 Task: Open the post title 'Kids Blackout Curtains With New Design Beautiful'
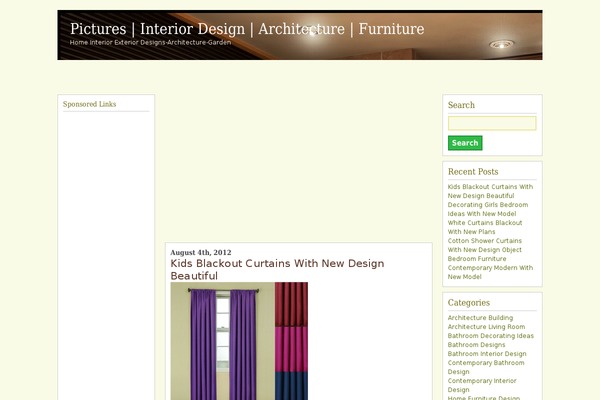click(x=277, y=269)
